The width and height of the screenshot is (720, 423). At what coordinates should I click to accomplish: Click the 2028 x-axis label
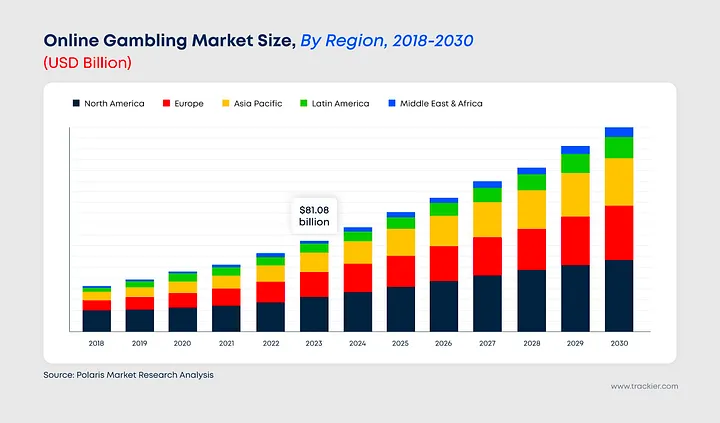532,343
